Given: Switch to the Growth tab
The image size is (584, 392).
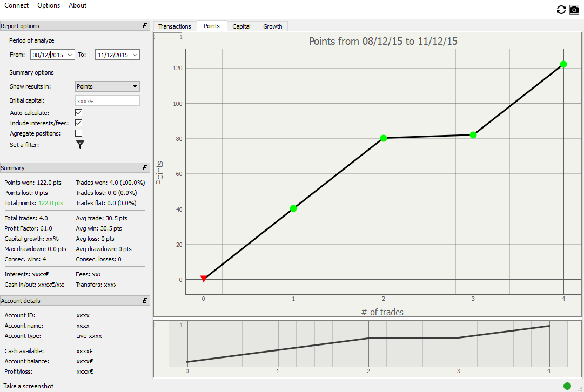Looking at the screenshot, I should pos(273,26).
